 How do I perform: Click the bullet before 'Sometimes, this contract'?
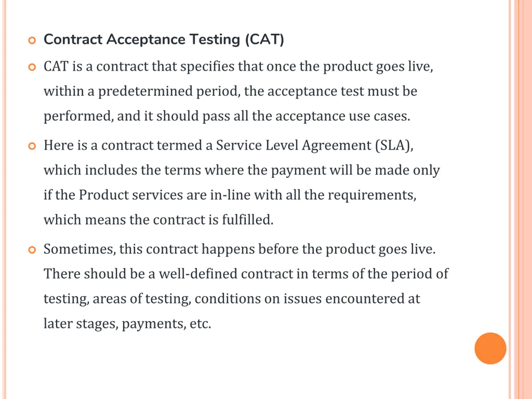tap(32, 250)
